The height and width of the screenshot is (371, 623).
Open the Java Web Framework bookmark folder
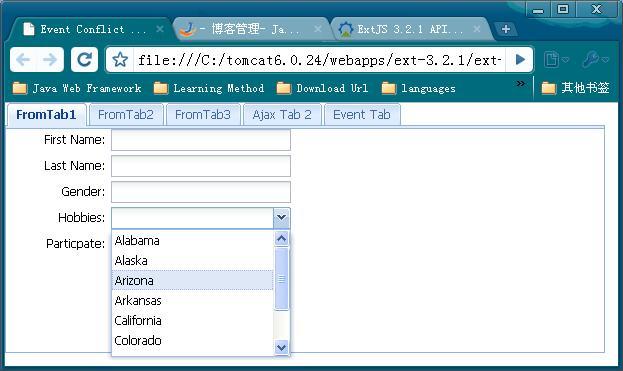coord(77,88)
